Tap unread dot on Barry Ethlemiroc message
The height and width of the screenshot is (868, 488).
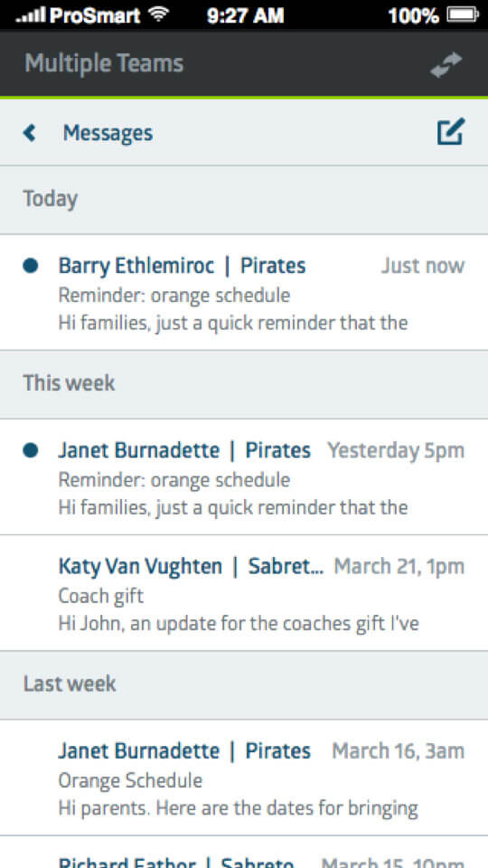point(31,266)
